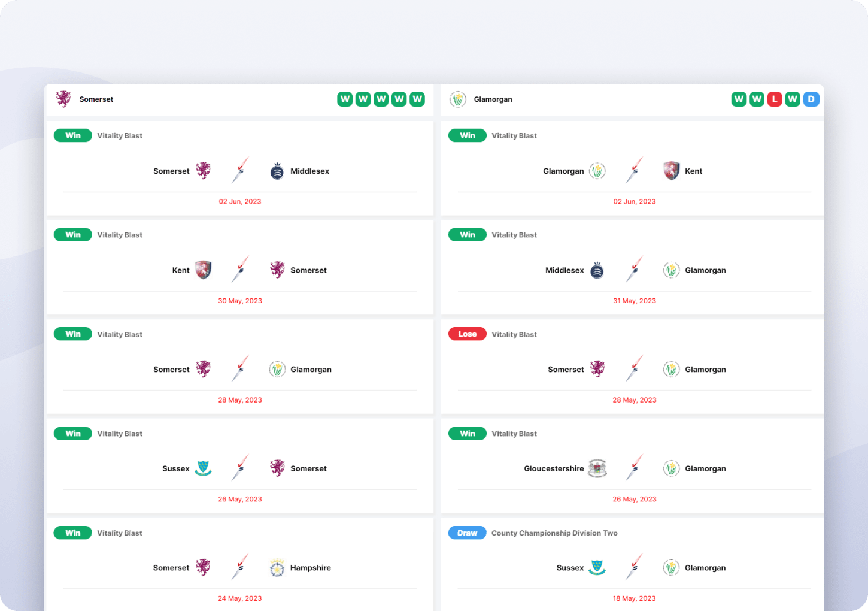Open the County Championship Division Two label
Image resolution: width=868 pixels, height=611 pixels.
(554, 533)
